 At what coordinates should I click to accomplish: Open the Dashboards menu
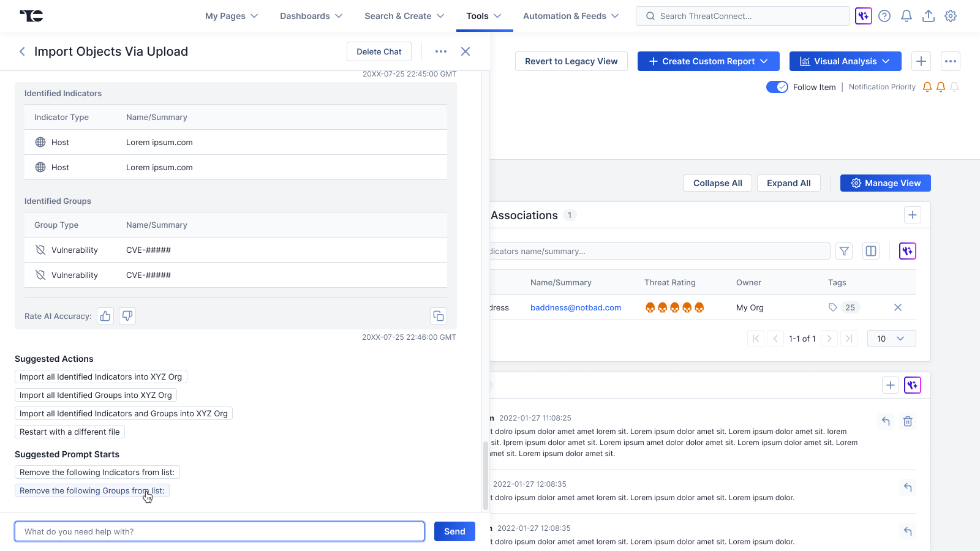click(311, 16)
